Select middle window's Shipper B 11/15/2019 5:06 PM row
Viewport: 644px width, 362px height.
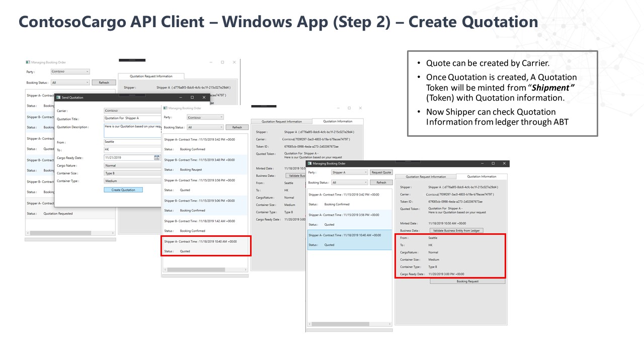click(x=205, y=205)
